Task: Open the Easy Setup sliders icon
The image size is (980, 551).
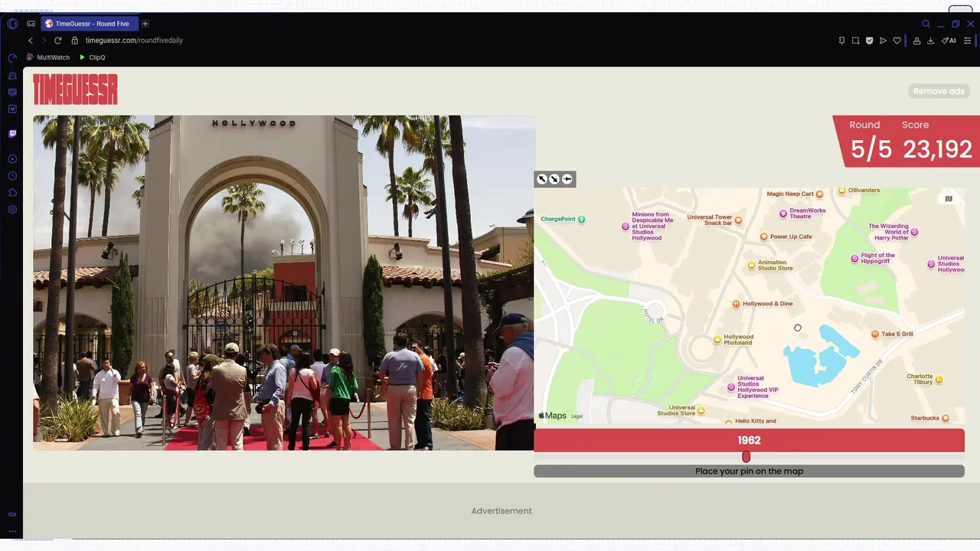Action: 967,41
